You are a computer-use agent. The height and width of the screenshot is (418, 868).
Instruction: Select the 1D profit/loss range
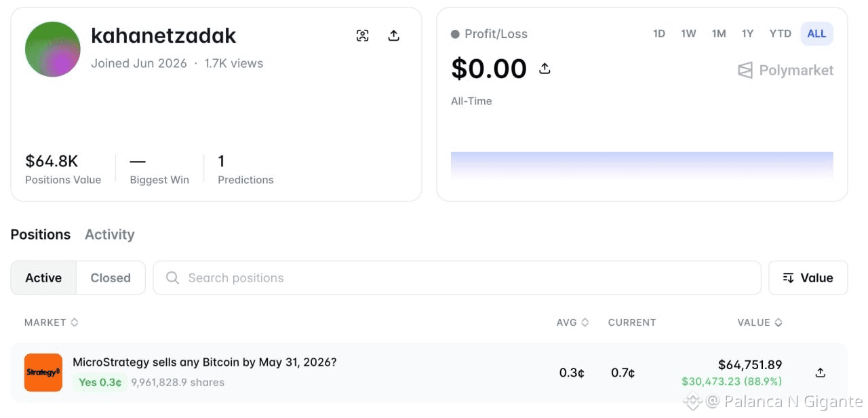coord(659,33)
